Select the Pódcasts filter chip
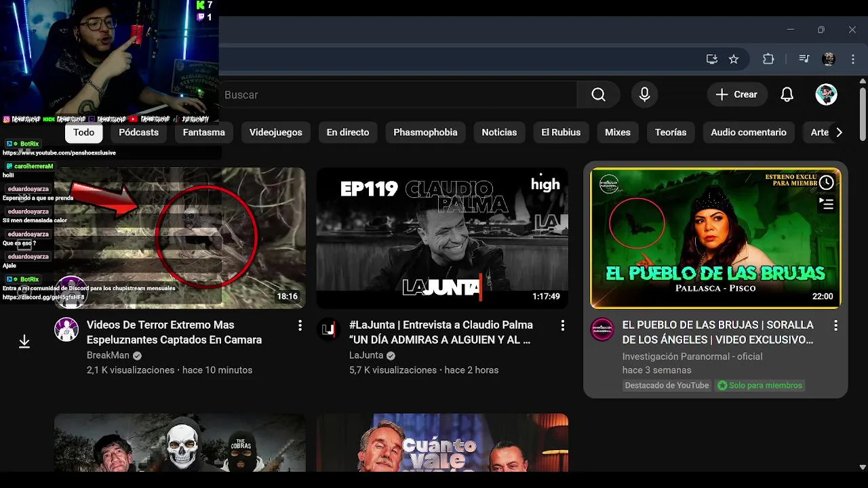The image size is (868, 488). (x=138, y=132)
